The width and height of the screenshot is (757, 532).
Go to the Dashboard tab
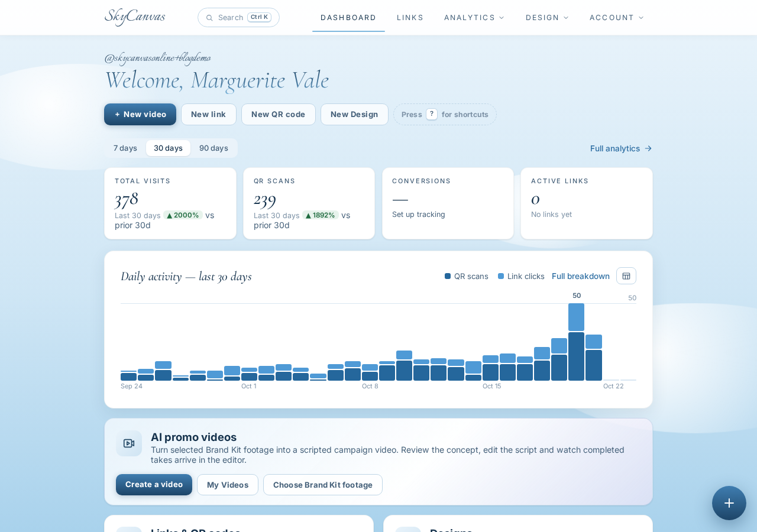coord(348,18)
